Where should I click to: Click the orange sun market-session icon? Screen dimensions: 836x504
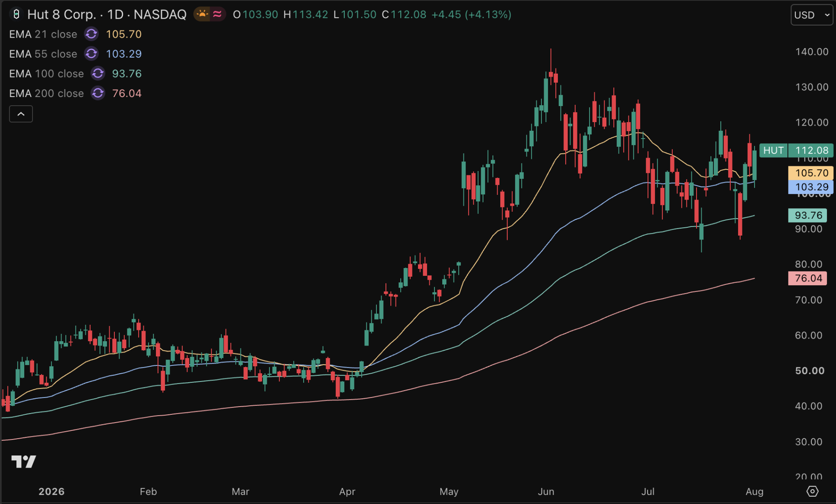pyautogui.click(x=202, y=14)
